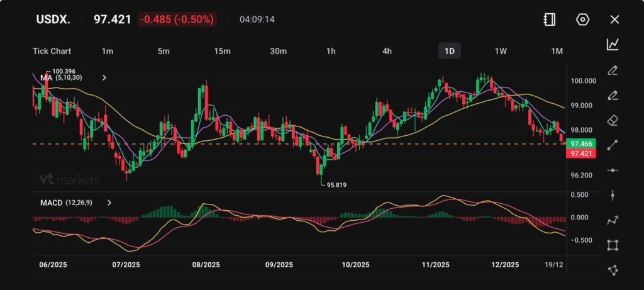Select the polygon shape drawing tool
This screenshot has width=644, height=290.
[x=612, y=270]
